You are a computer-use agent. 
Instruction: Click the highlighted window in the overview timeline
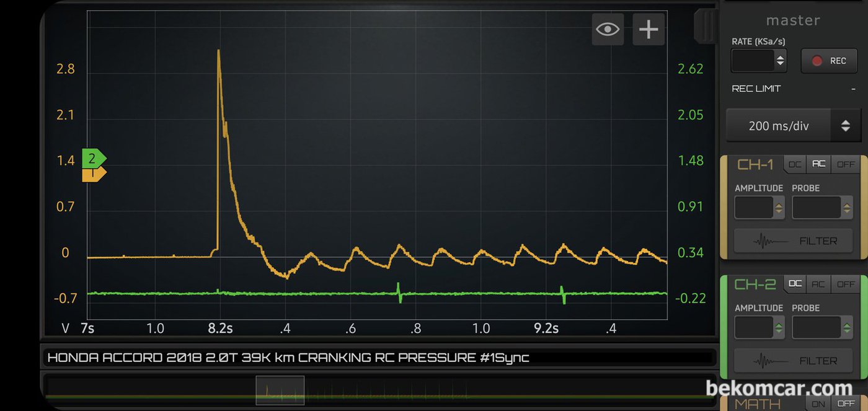(x=280, y=391)
